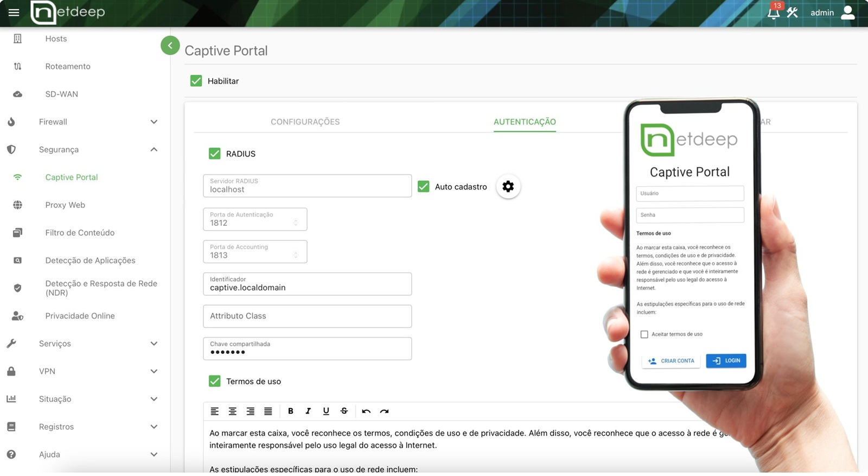Switch to the AUTENTICAÇÃO tab
The height and width of the screenshot is (476, 868).
tap(525, 122)
